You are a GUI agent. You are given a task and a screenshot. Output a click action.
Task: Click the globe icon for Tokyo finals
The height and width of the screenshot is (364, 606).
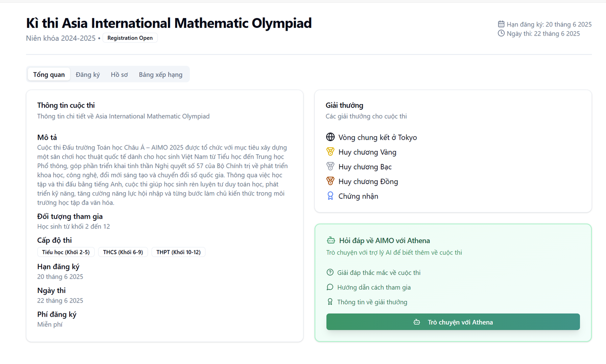330,137
